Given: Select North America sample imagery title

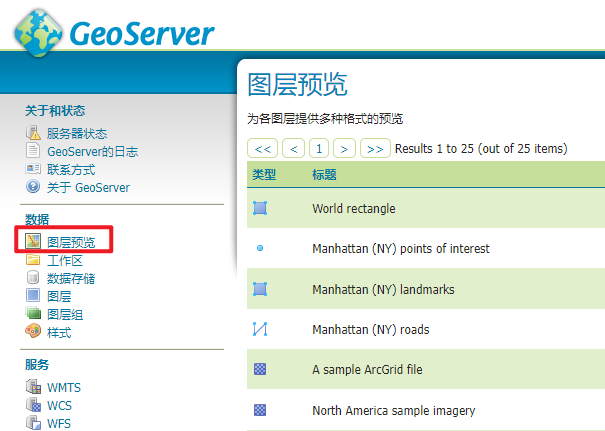Looking at the screenshot, I should (x=394, y=411).
